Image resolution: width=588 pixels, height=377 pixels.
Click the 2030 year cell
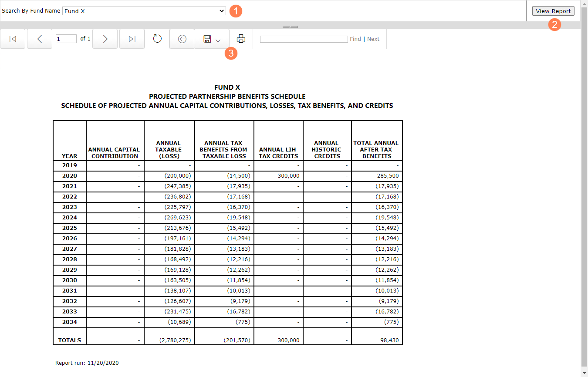pos(70,280)
